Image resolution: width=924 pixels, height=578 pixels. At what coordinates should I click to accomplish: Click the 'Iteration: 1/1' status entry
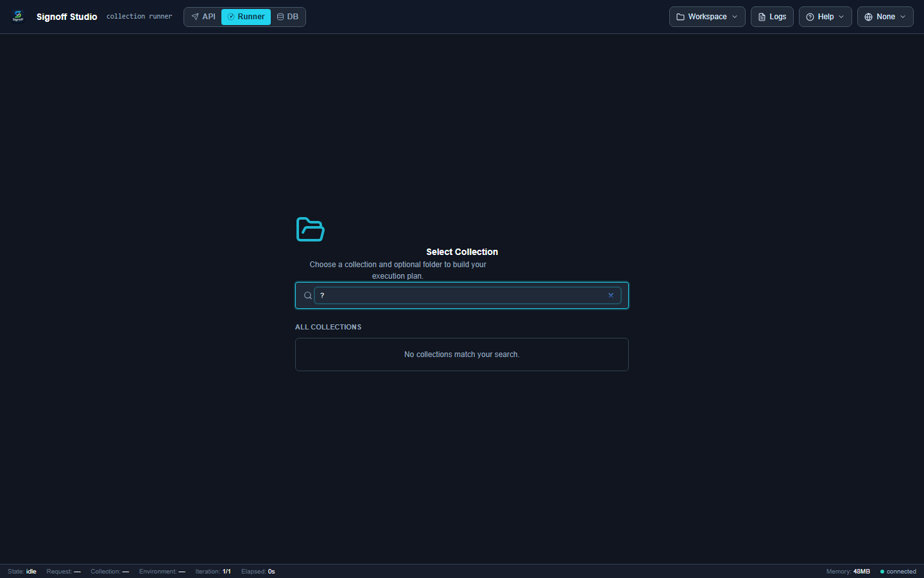pos(213,572)
